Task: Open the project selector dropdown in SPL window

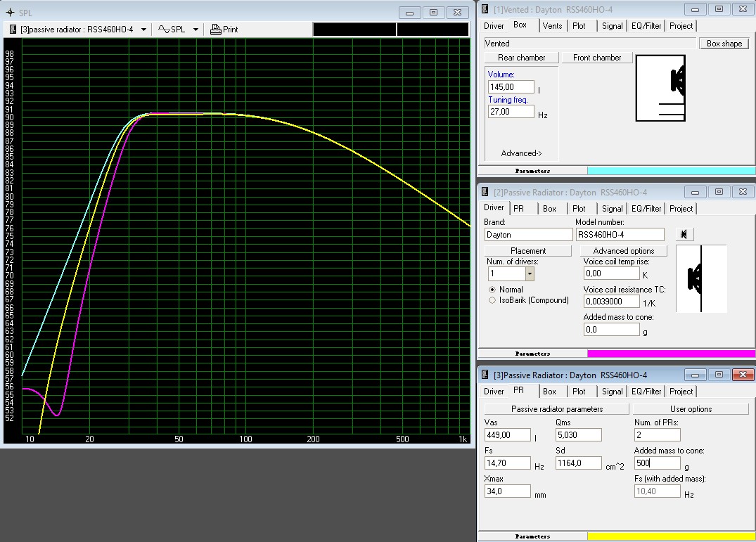Action: tap(143, 30)
